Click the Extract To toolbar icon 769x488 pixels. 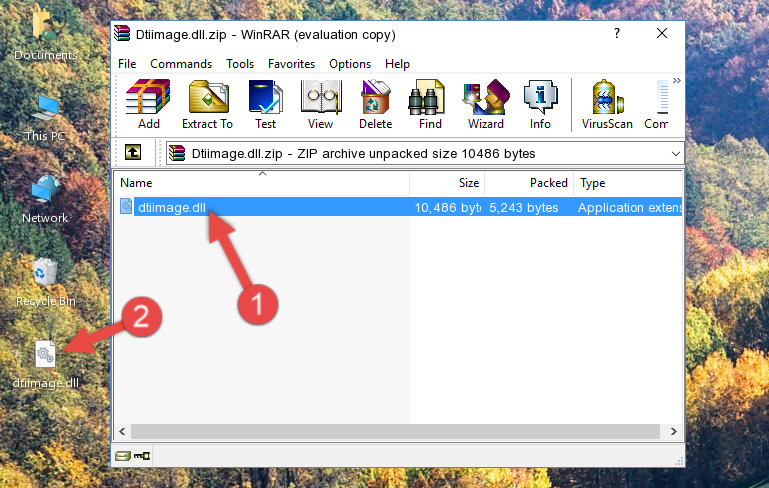[x=208, y=97]
